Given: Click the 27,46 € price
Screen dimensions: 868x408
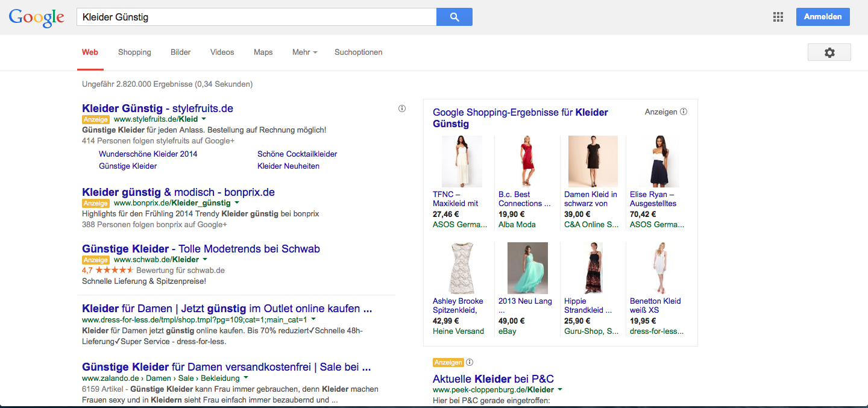Looking at the screenshot, I should point(447,214).
